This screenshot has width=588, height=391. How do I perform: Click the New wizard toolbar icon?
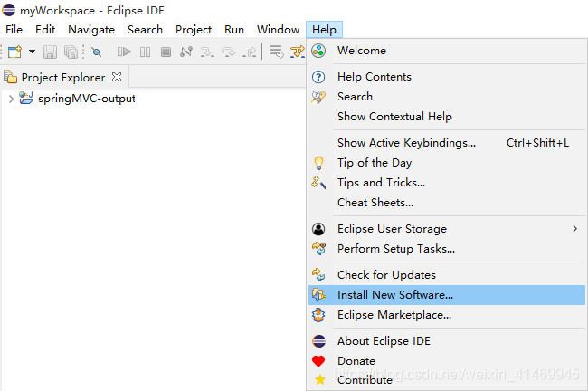(x=15, y=52)
